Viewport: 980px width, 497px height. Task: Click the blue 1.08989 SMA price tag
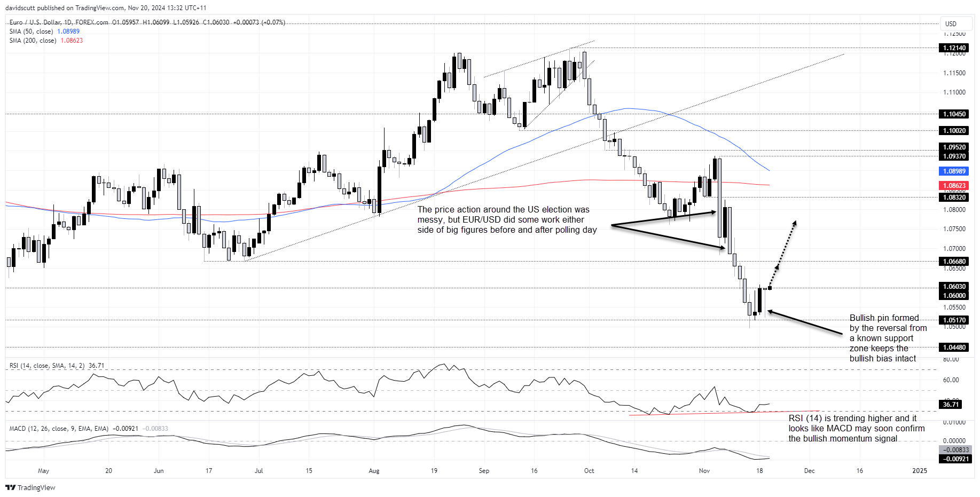[x=954, y=171]
